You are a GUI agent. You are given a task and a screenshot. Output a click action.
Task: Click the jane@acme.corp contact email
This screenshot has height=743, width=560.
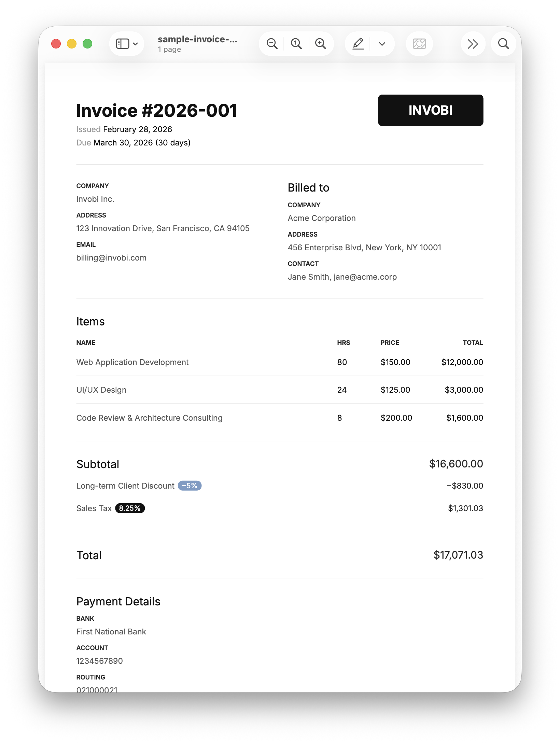coord(365,277)
